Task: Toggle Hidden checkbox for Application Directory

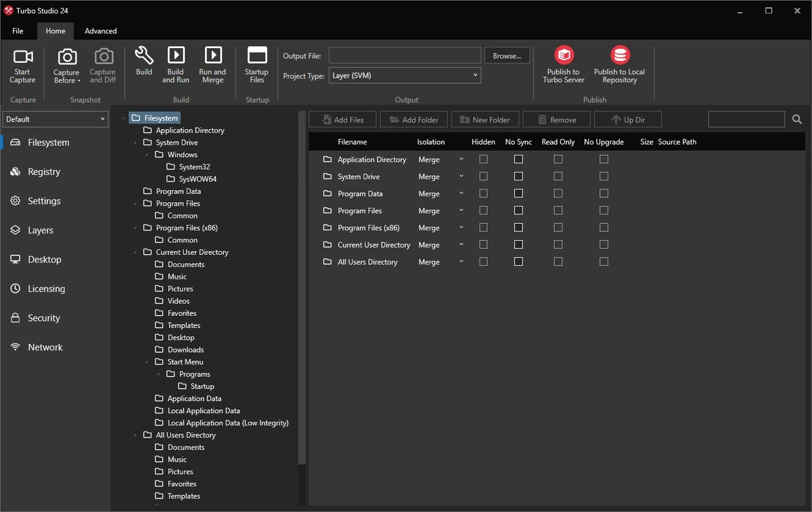Action: (x=483, y=159)
